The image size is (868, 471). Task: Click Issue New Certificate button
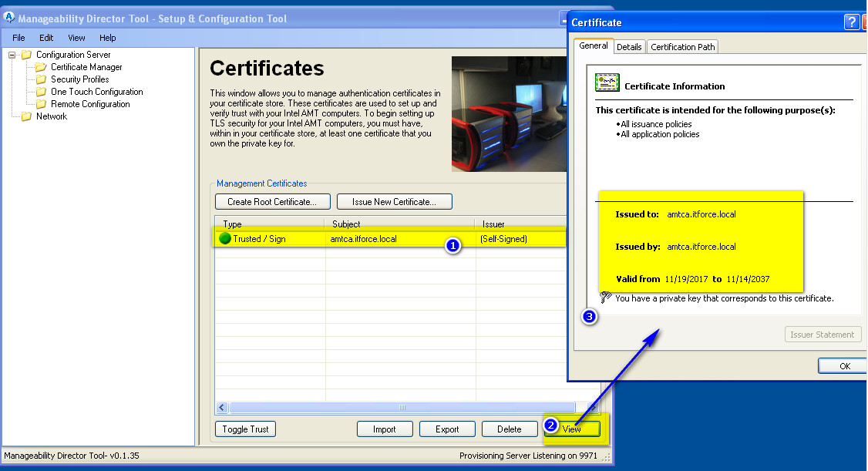click(x=394, y=201)
